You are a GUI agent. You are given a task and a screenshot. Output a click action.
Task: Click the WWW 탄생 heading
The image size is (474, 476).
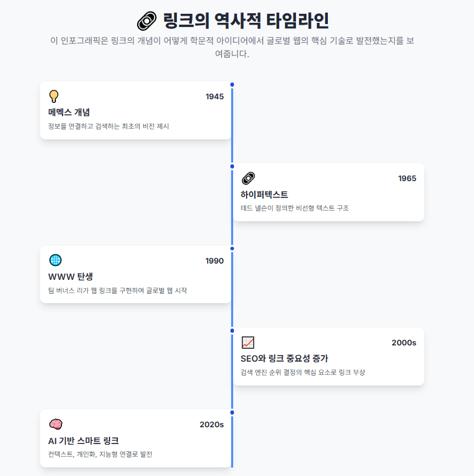click(70, 277)
